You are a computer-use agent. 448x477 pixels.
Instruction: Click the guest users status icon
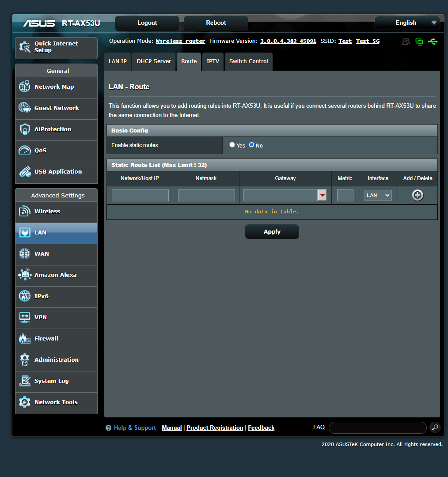(x=406, y=42)
